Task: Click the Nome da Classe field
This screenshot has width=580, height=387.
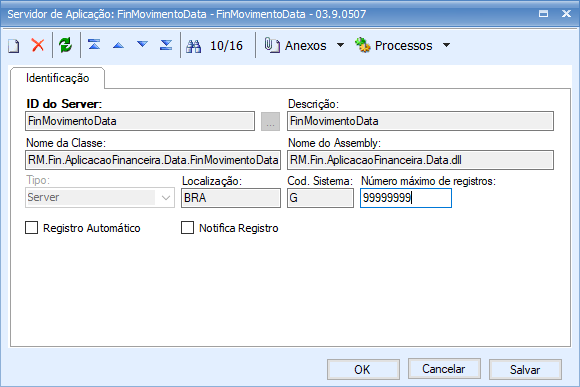Action: [153, 160]
